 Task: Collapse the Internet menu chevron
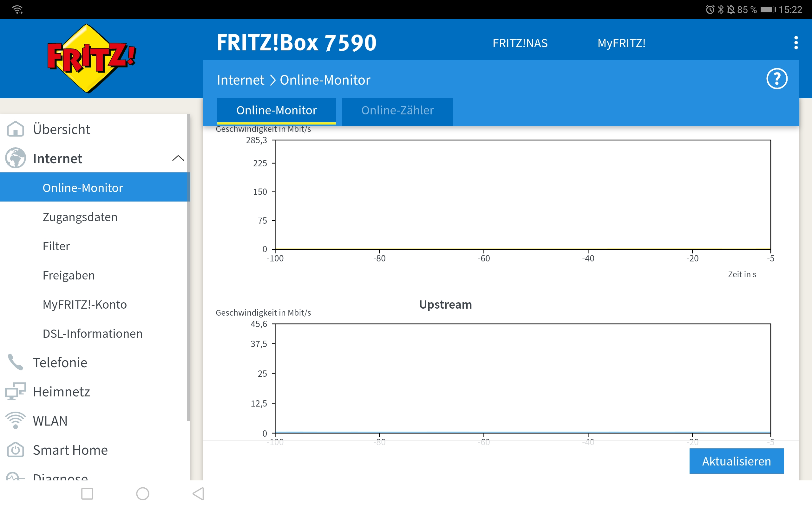[178, 158]
